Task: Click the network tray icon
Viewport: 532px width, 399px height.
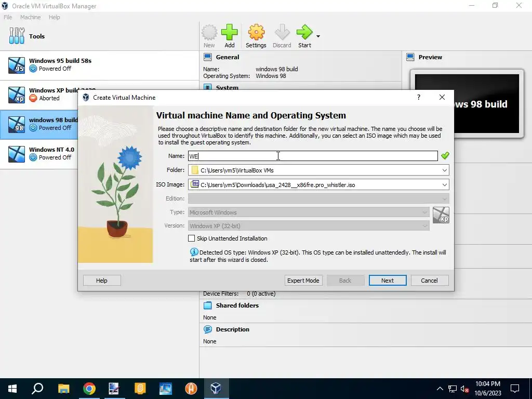Action: coord(453,389)
